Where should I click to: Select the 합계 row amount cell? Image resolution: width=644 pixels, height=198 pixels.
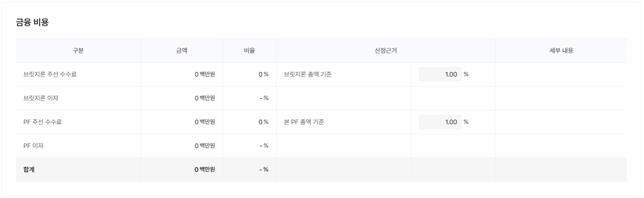coord(204,170)
